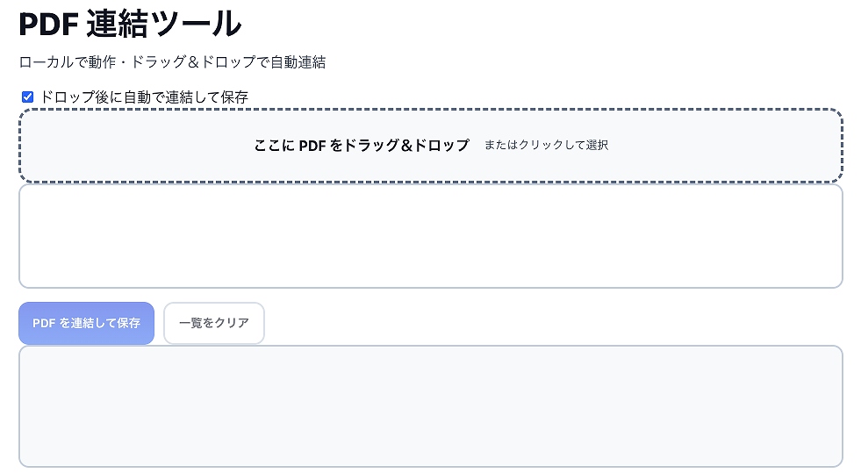The image size is (868, 473).
Task: Uncheck the blue checked checkbox
Action: tap(27, 97)
